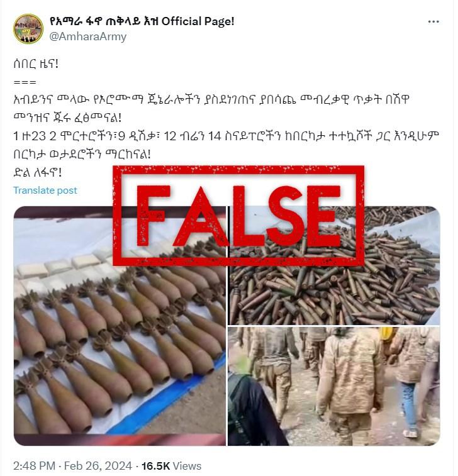Click the === separator line

pyautogui.click(x=25, y=82)
